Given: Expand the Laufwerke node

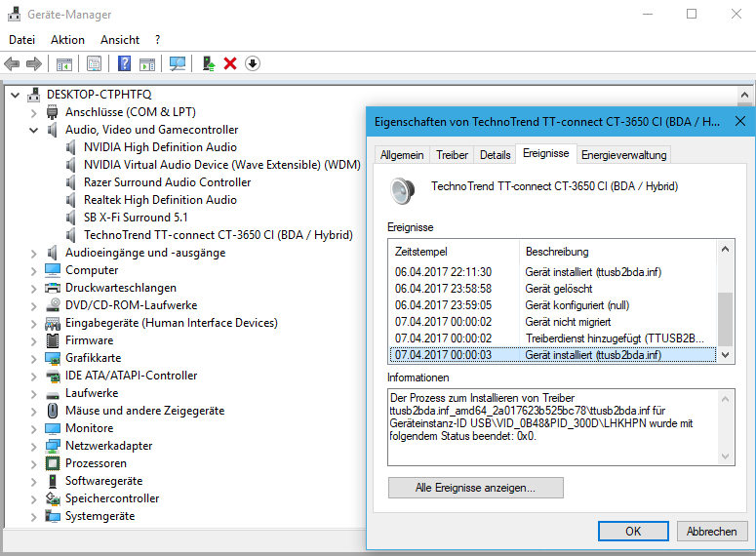Looking at the screenshot, I should pos(34,394).
